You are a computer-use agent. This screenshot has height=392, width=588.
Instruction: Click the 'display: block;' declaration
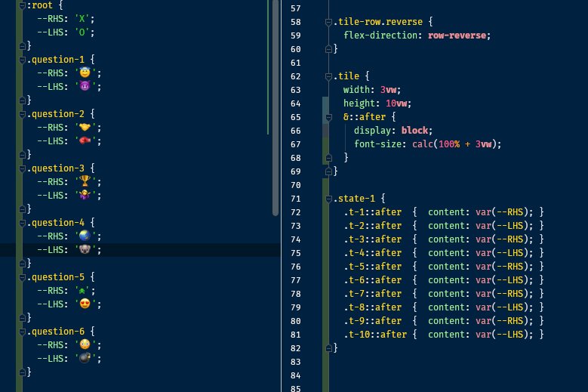pyautogui.click(x=393, y=131)
